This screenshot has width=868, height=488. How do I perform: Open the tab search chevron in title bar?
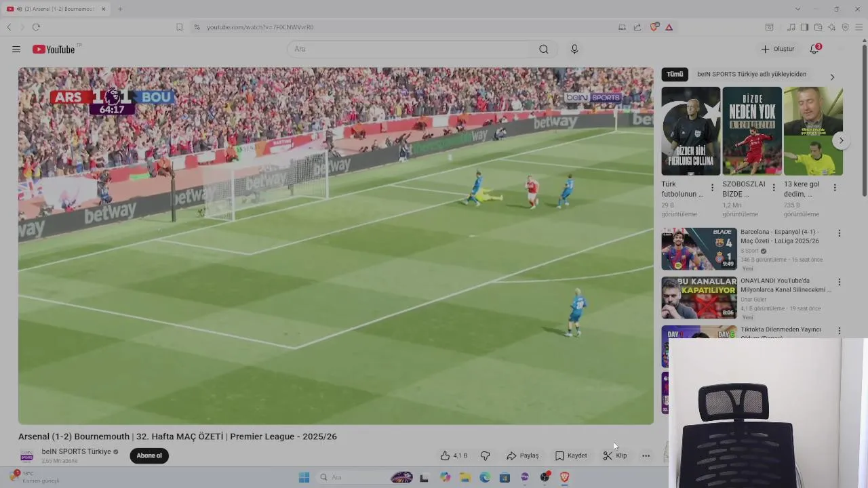pyautogui.click(x=797, y=9)
